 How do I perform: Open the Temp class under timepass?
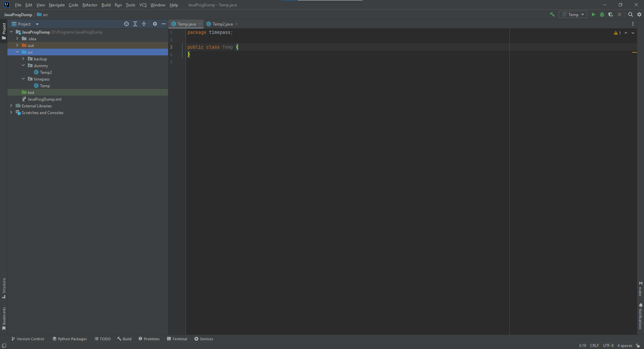pos(45,86)
